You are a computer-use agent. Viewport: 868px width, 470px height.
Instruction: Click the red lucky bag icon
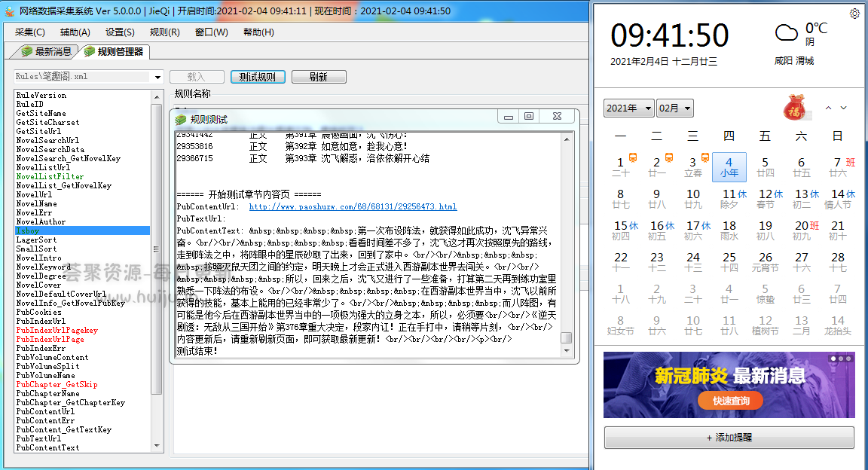tap(794, 108)
